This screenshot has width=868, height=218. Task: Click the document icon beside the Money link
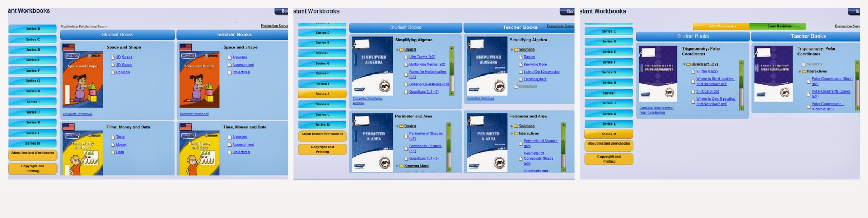click(x=113, y=145)
